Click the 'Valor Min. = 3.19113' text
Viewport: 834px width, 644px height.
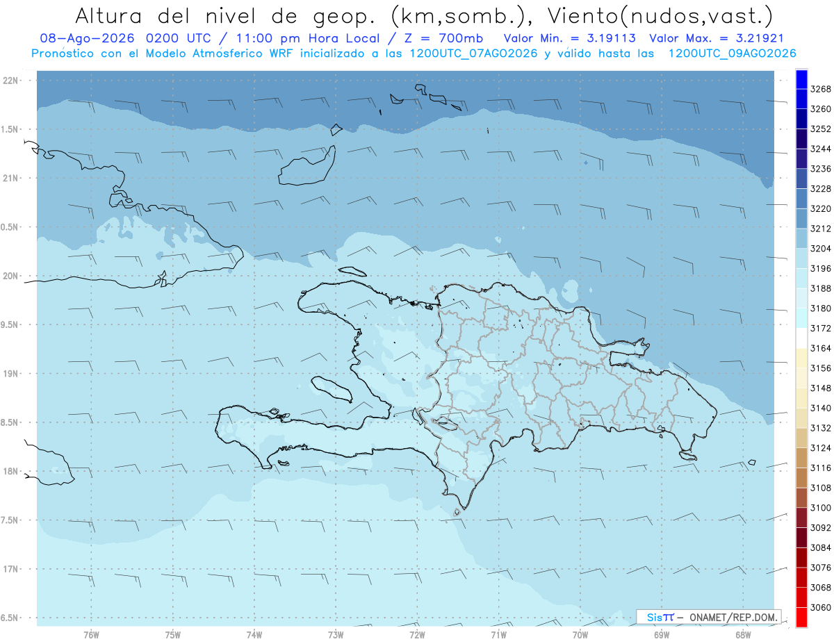570,38
